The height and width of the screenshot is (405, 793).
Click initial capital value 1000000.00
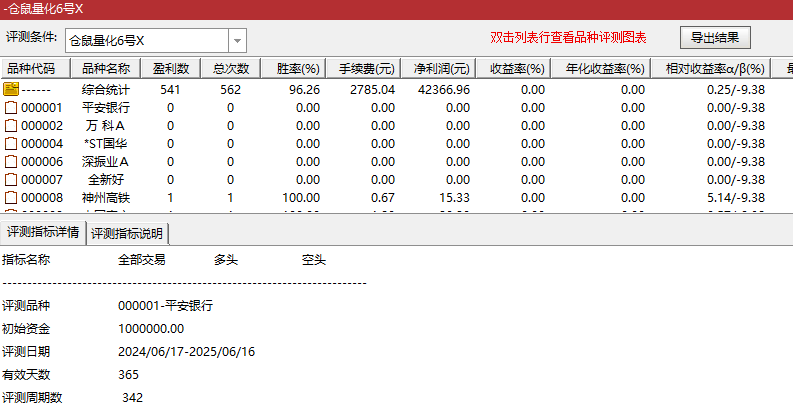(x=151, y=329)
